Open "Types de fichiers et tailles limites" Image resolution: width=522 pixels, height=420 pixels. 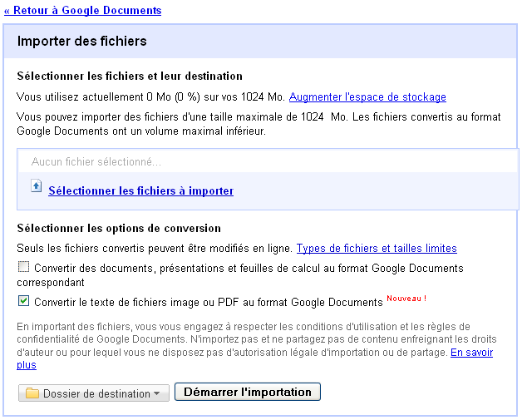(x=377, y=248)
